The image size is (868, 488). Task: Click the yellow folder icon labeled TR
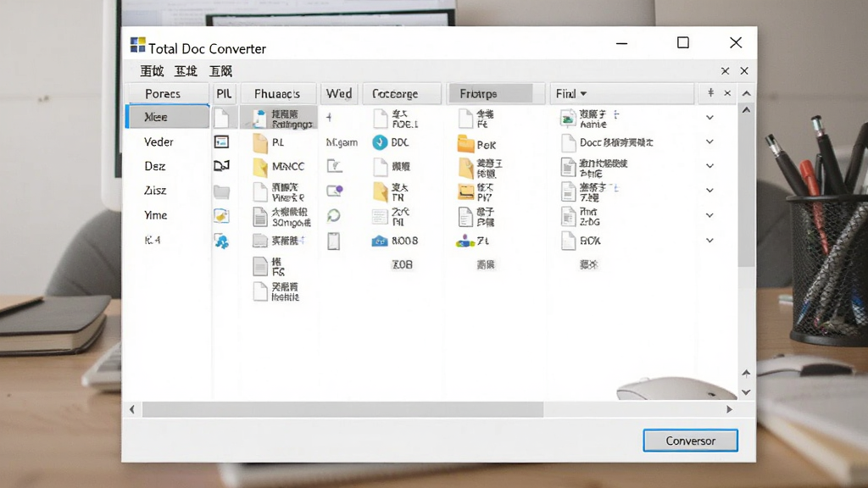381,192
